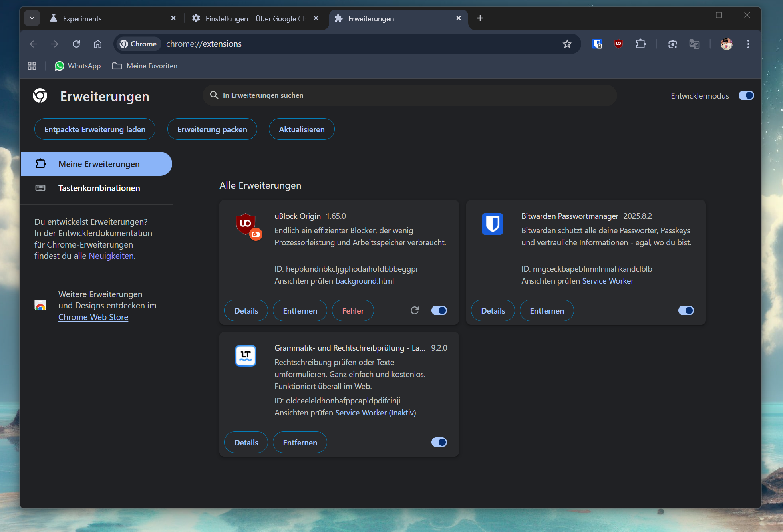Toggle off the LanguageTool grammar extension
Screen dimensions: 783x532
point(439,442)
